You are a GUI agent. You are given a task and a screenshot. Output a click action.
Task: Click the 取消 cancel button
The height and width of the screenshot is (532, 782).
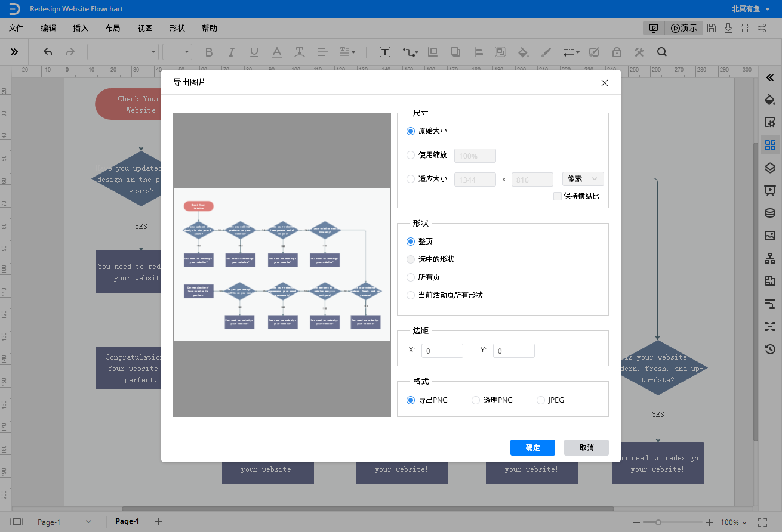(586, 447)
